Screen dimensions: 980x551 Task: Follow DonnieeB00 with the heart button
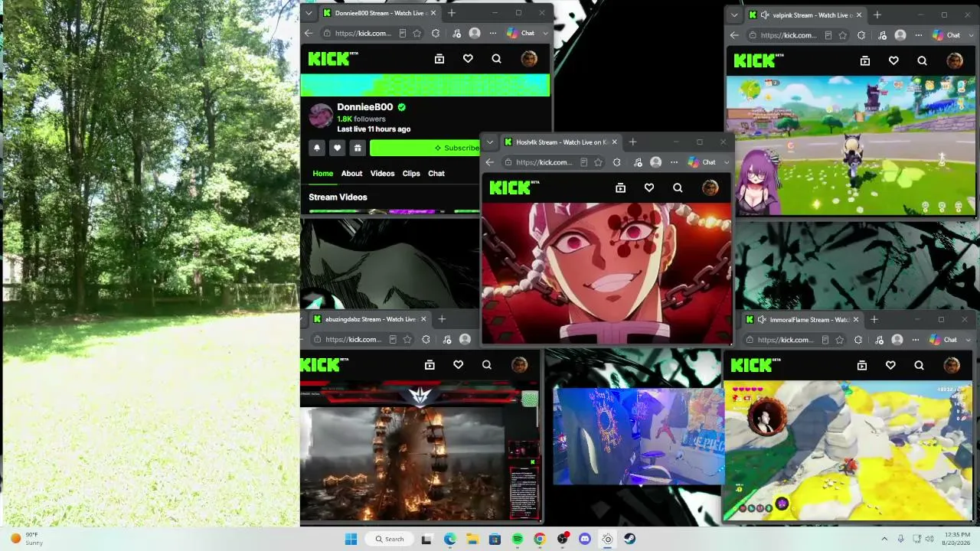(x=337, y=148)
